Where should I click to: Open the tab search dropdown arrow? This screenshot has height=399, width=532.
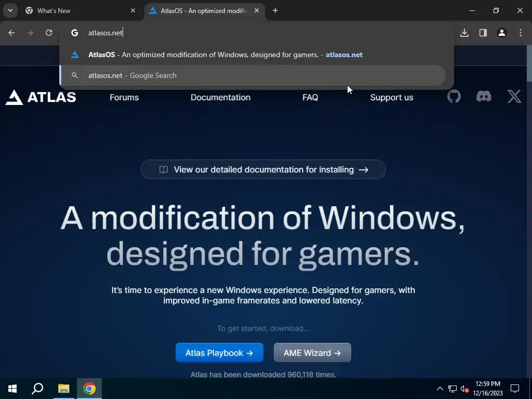[x=10, y=10]
